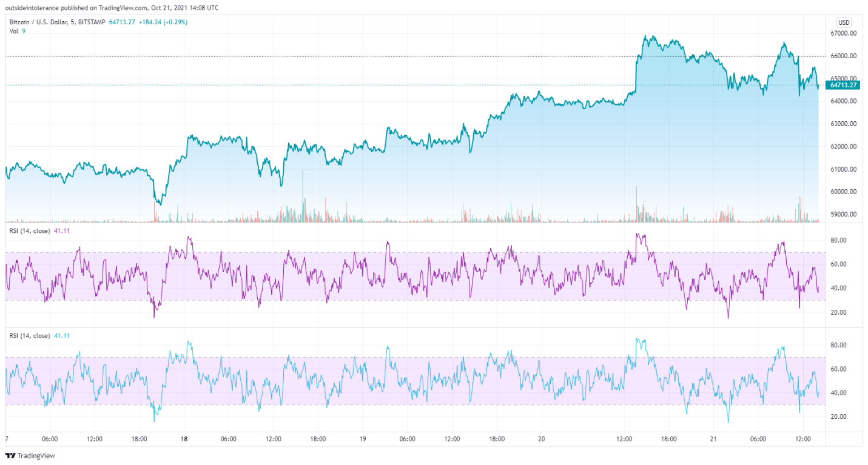Click 20.00 on the blue RSI pane axis
The image size is (868, 465).
click(x=838, y=416)
